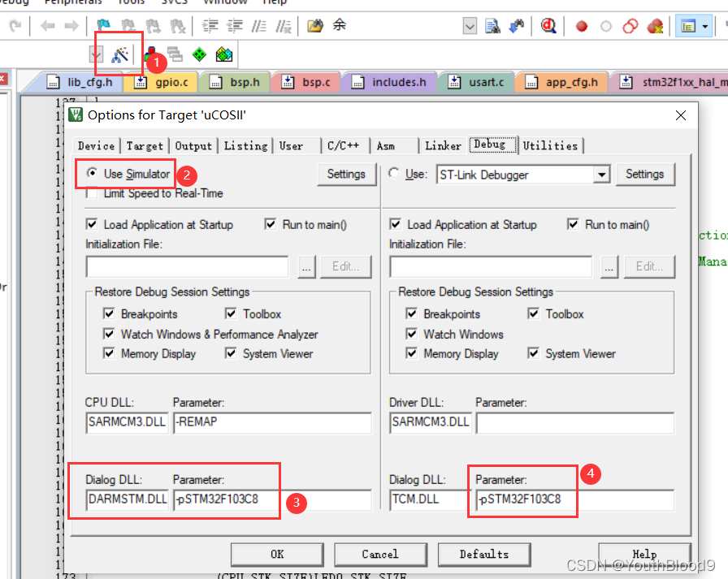Comment selection icon
728x579 pixels.
click(x=258, y=25)
